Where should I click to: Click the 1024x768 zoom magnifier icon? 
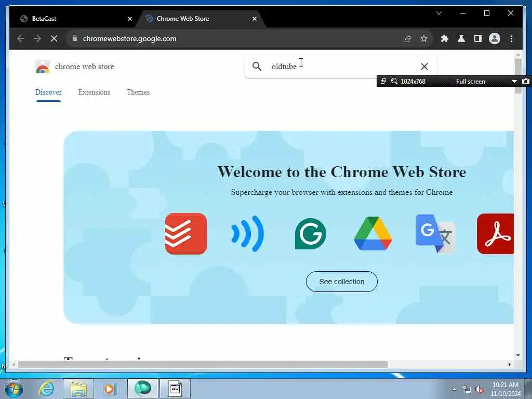[x=394, y=82]
